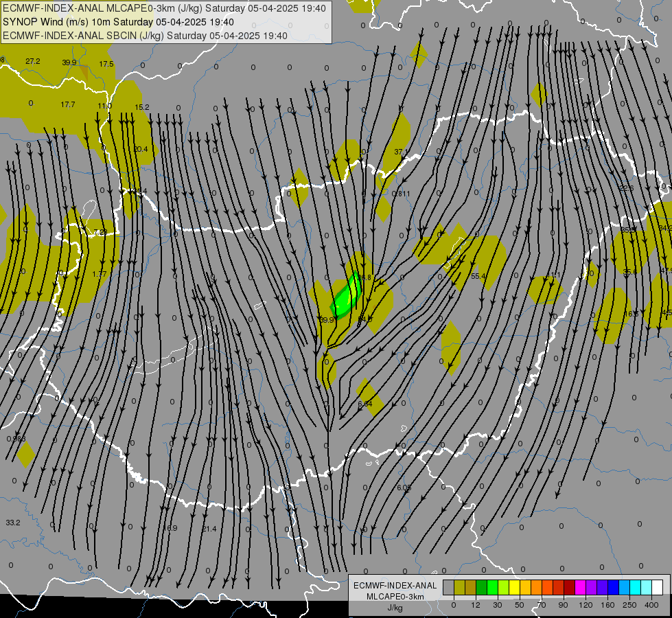
Task: Click the 6.64 value on the map
Action: click(365, 404)
